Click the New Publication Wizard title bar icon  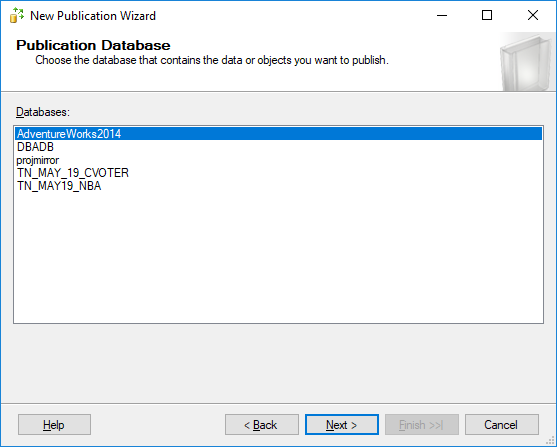pos(17,16)
